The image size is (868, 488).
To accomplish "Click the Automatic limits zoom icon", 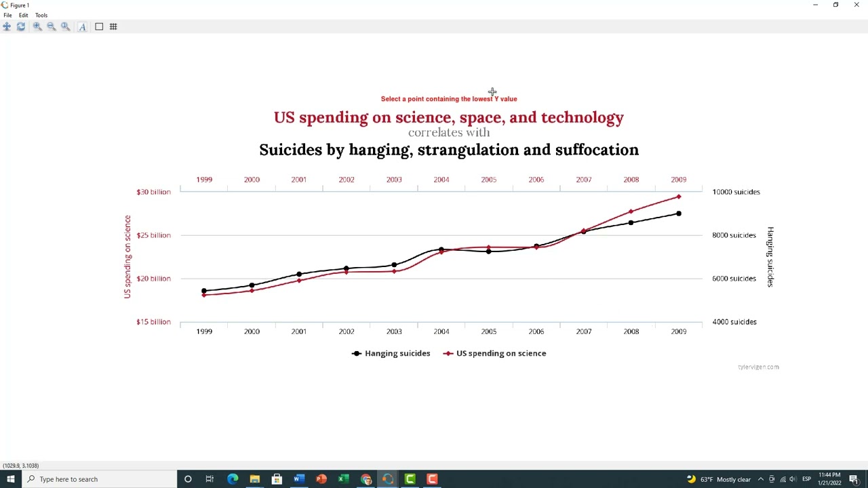I will 65,26.
